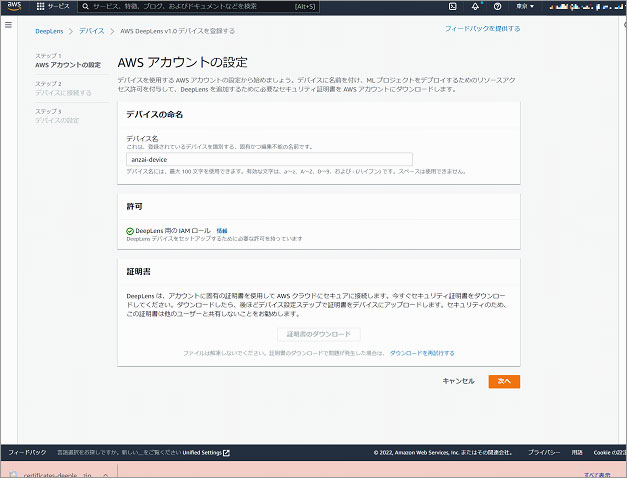This screenshot has width=627, height=478.
Task: Click the orange 次へ button
Action: (x=504, y=382)
